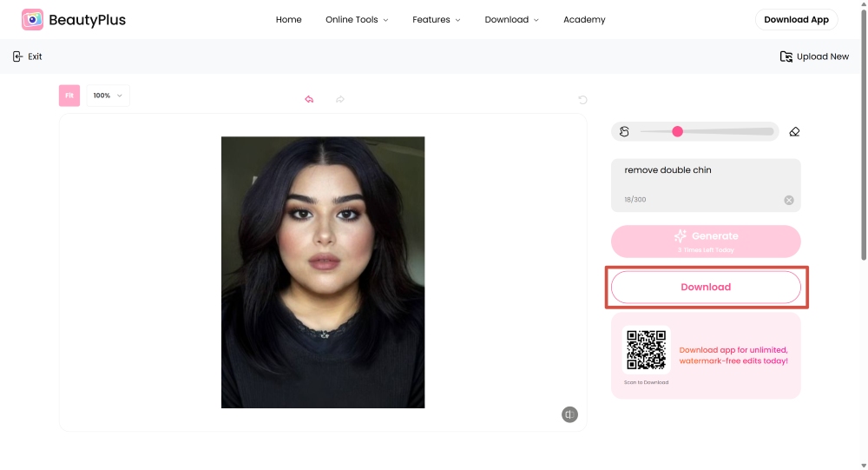Click the BeautyPlus brand name
This screenshot has width=868, height=470.
(88, 20)
